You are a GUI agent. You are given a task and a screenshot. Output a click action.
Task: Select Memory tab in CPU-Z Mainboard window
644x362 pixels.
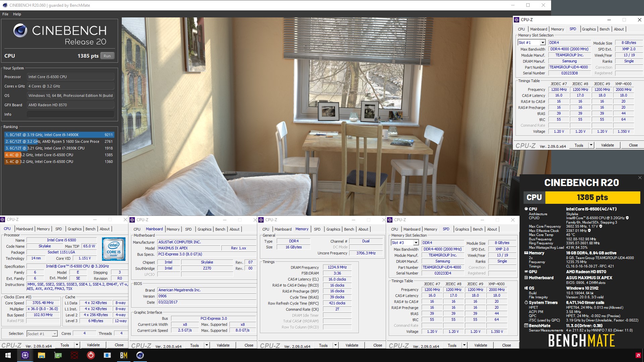point(173,229)
